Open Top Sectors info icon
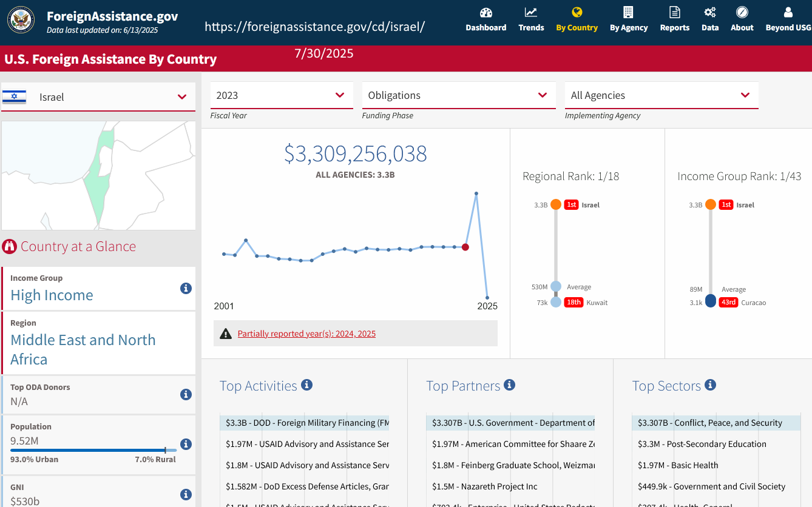 (x=711, y=384)
